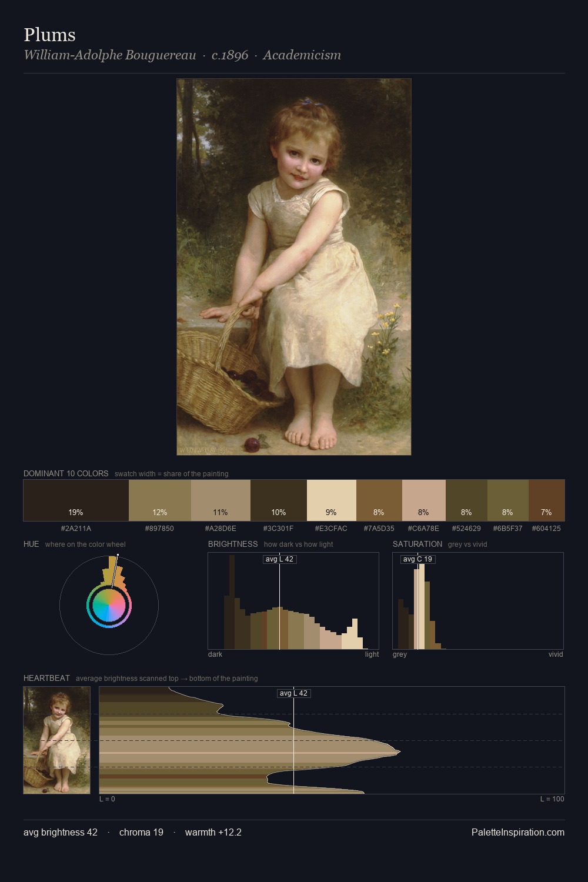Click artist name 'William-Adolphe Bouguereau'
Image resolution: width=588 pixels, height=882 pixels.
(110, 55)
